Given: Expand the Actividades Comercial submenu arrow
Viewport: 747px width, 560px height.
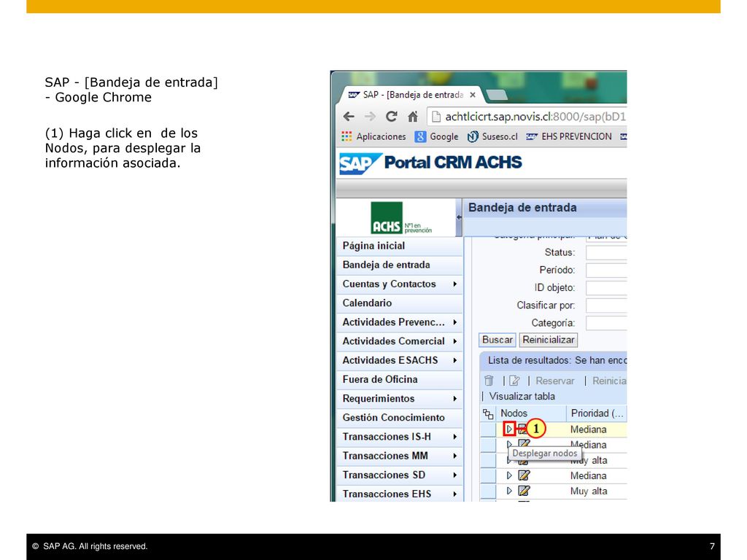Looking at the screenshot, I should pos(455,341).
